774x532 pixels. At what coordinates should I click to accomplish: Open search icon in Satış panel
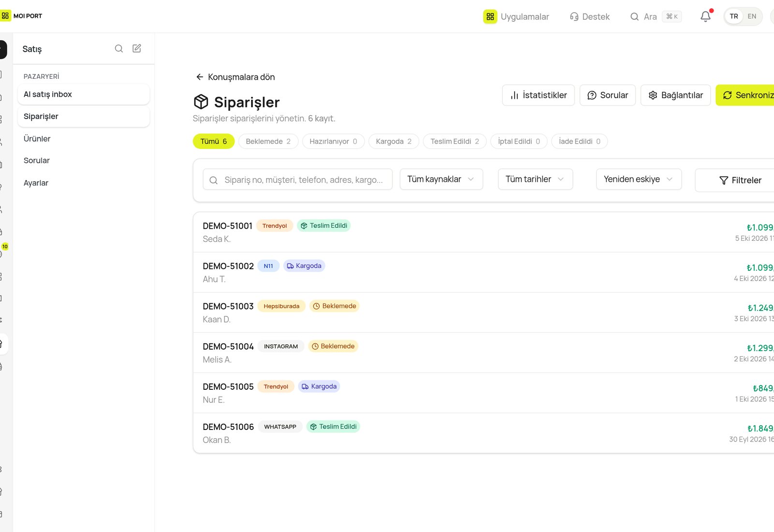tap(119, 48)
